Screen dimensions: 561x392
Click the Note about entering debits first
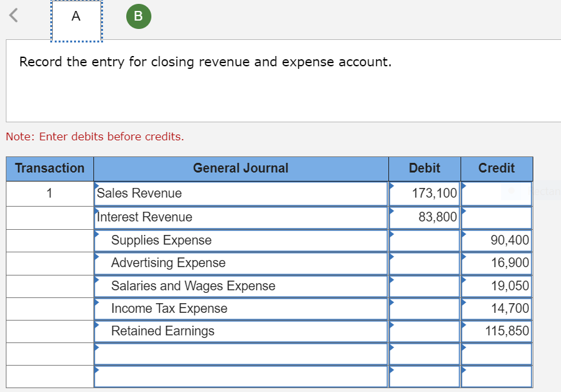point(95,136)
